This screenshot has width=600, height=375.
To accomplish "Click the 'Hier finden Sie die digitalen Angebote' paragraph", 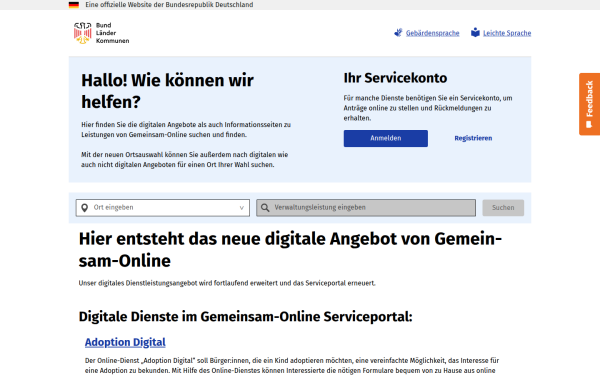I will click(186, 130).
